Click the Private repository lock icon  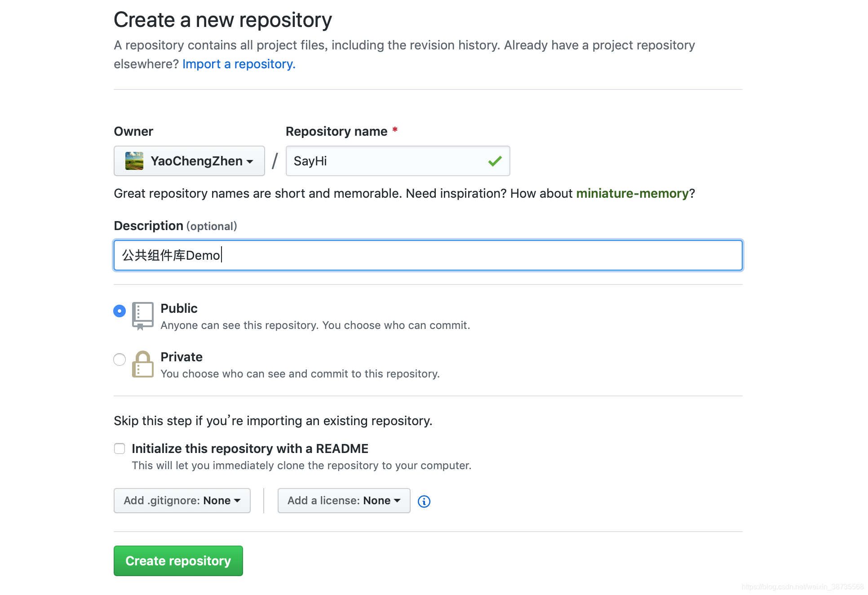(143, 364)
